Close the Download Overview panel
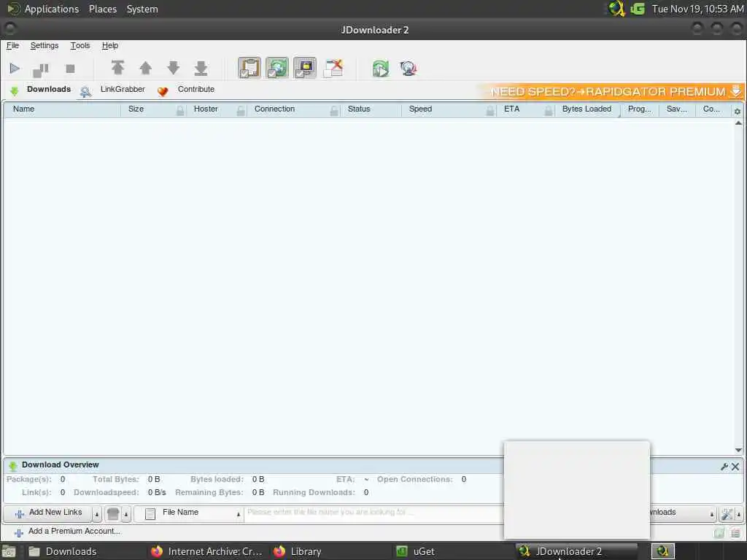747x560 pixels. (x=735, y=467)
